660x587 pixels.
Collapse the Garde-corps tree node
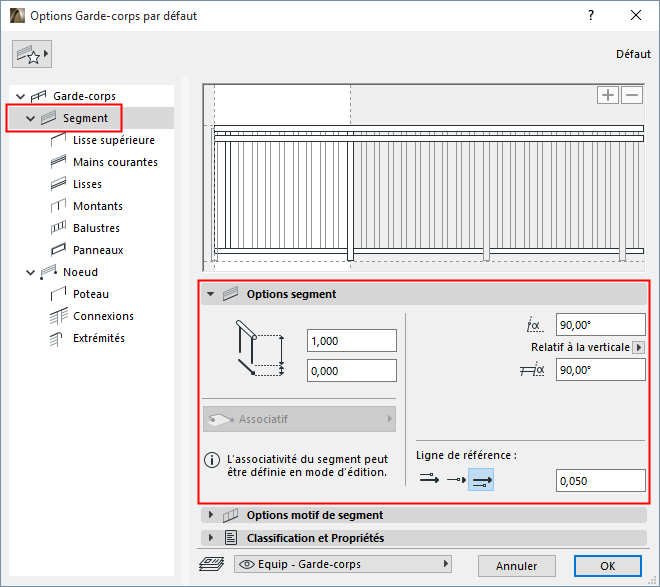click(20, 96)
